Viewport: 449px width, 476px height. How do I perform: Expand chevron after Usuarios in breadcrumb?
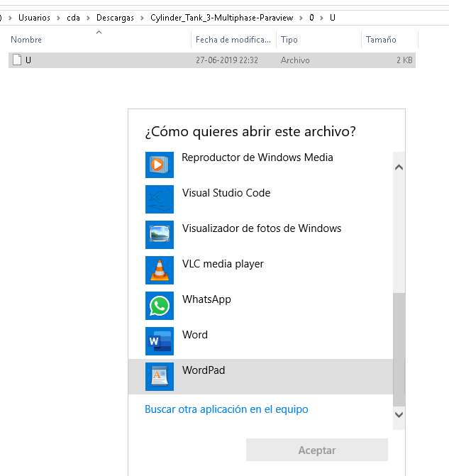(x=58, y=18)
